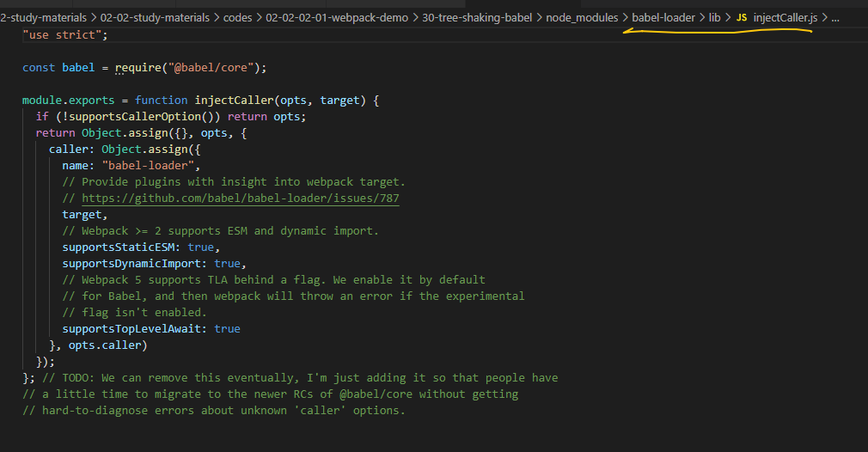Open the lib breadcrumb segment
This screenshot has width=868, height=452.
click(714, 17)
